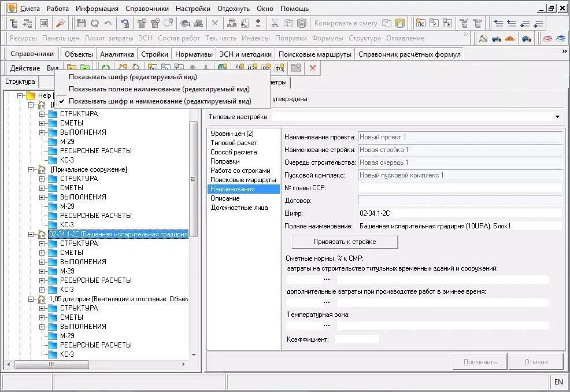The height and width of the screenshot is (392, 570).
Task: Click the scissors cut icon
Action: [275, 23]
